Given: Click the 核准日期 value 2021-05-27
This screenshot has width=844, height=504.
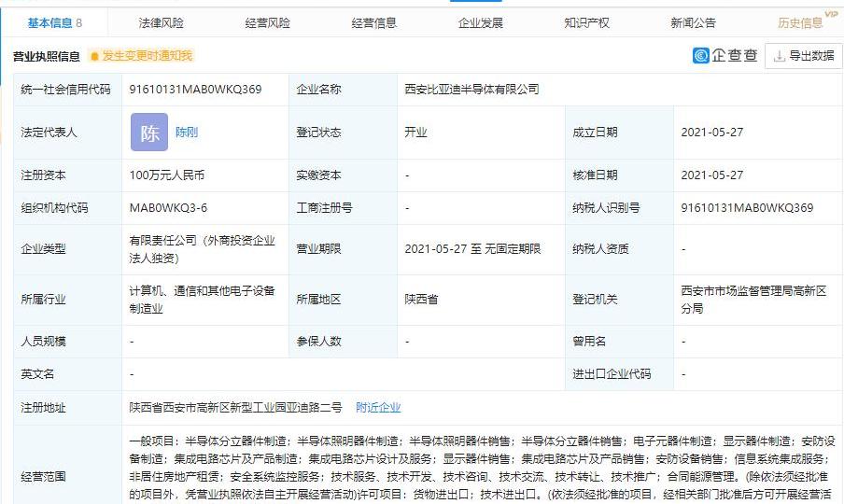Looking at the screenshot, I should 711,175.
